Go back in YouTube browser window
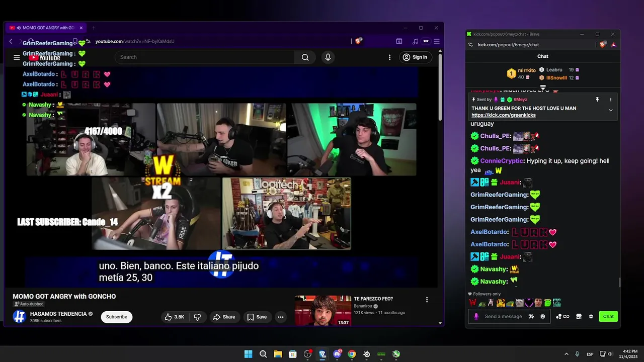This screenshot has height=362, width=644. (x=11, y=41)
